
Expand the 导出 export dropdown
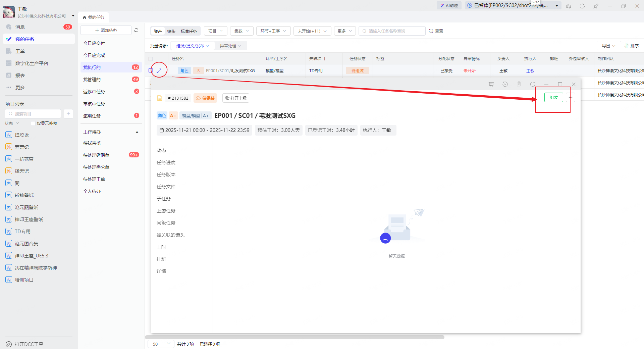pyautogui.click(x=608, y=46)
